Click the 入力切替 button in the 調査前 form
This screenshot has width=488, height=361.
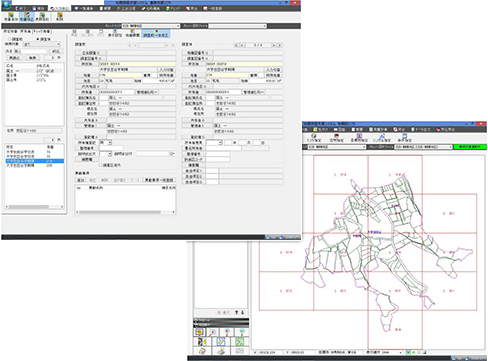click(166, 70)
